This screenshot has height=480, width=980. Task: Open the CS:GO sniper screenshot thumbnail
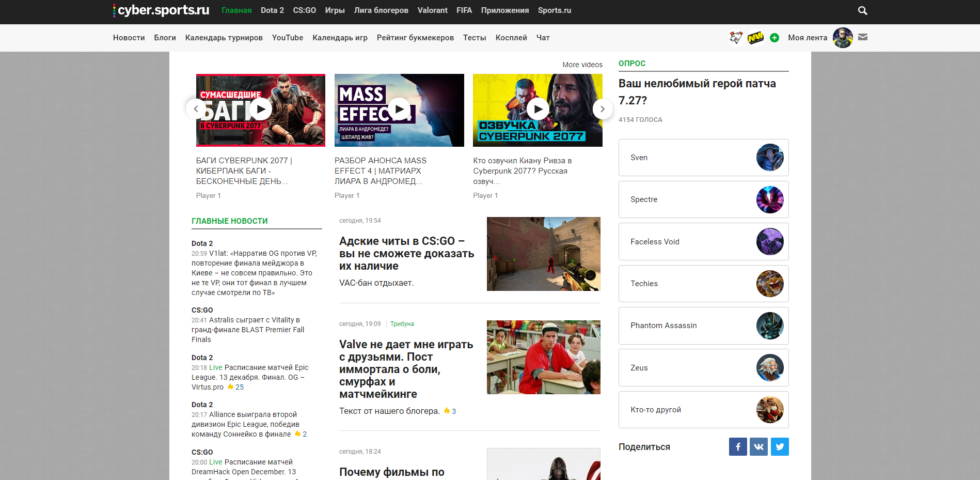click(x=544, y=254)
